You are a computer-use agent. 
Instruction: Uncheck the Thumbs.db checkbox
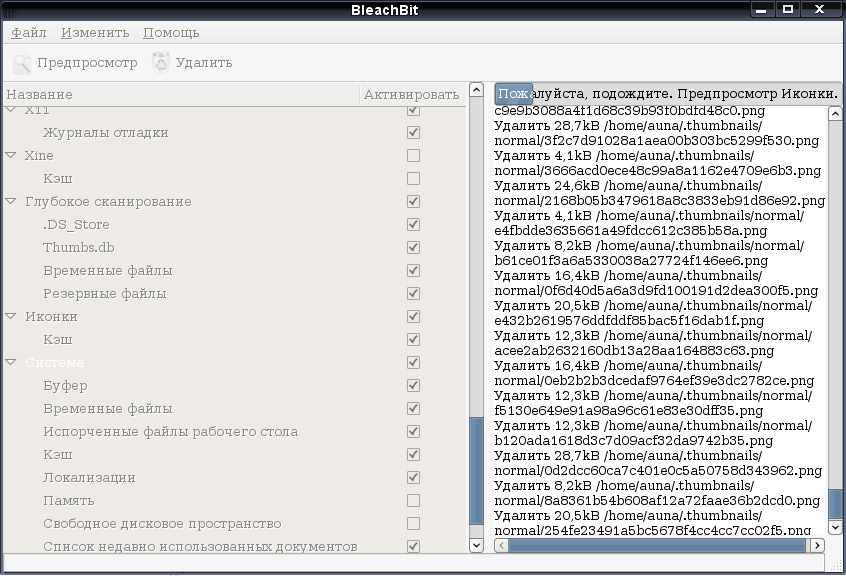(x=413, y=248)
